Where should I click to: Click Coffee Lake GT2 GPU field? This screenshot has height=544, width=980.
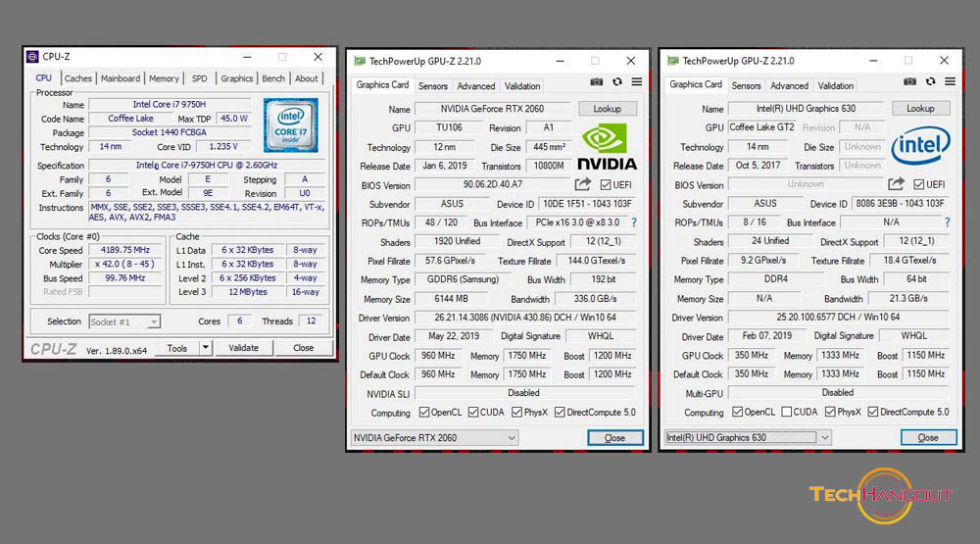(762, 127)
